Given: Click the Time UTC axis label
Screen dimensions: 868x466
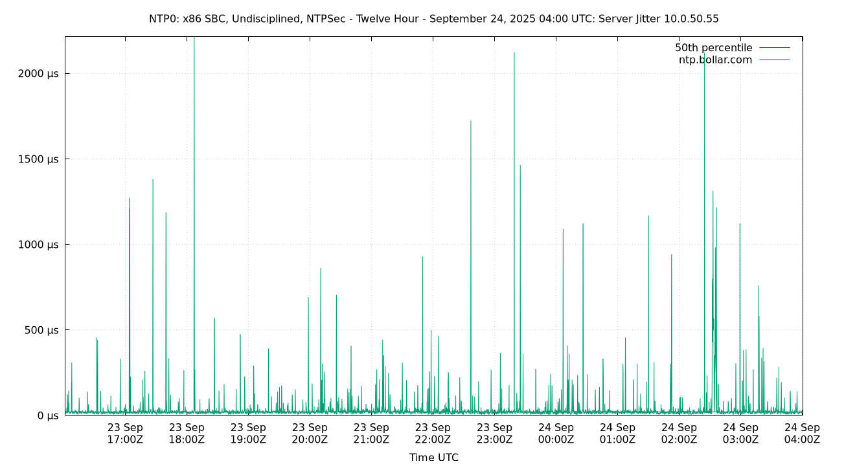Looking at the screenshot, I should tap(434, 457).
